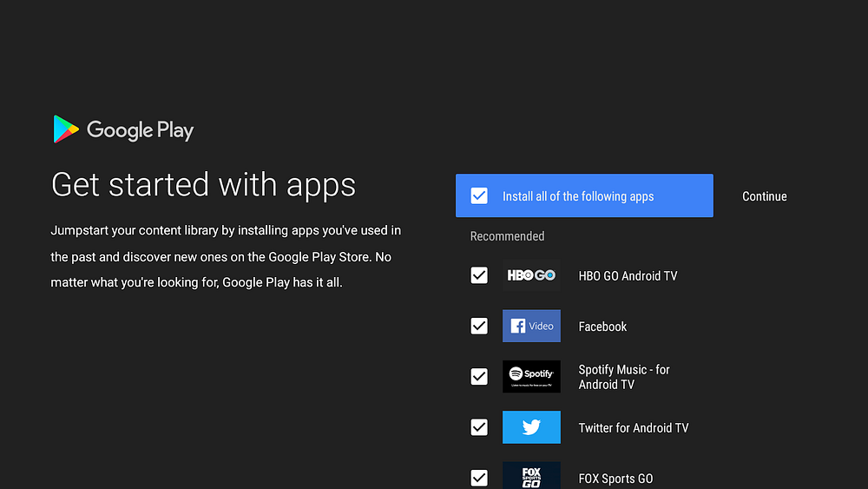Click the Facebook Video app icon
Screen dimensions: 868x489
click(x=531, y=326)
